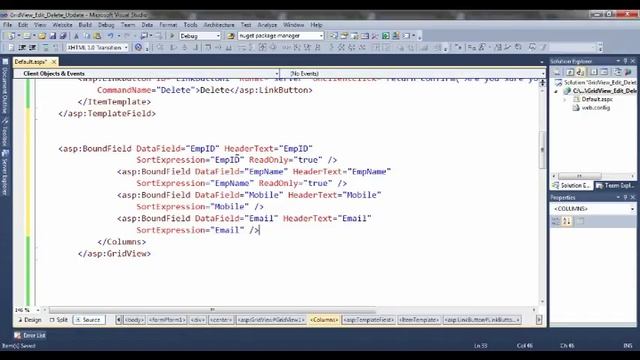Click the Increase Indent icon
Image resolution: width=640 pixels, height=360 pixels.
[x=33, y=48]
